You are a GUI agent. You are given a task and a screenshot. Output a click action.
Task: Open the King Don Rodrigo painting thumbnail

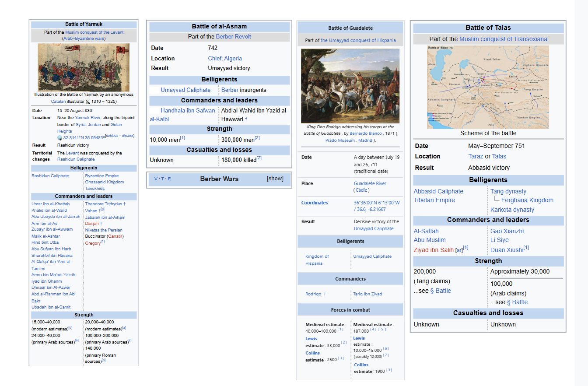(x=350, y=86)
